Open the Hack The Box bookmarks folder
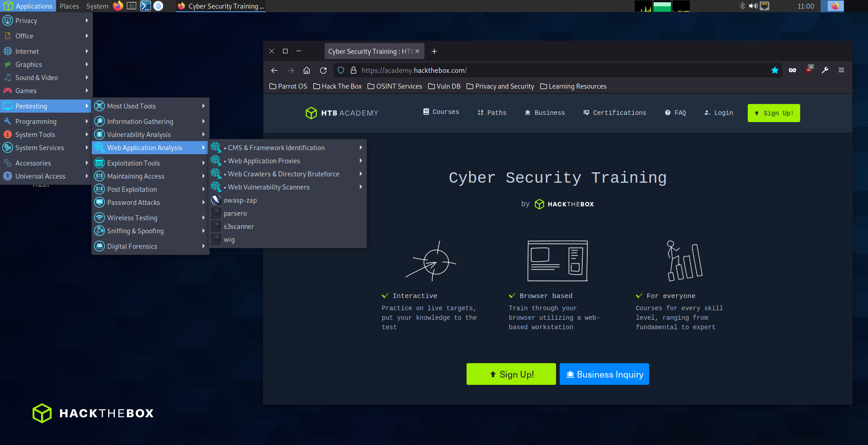 click(x=337, y=86)
